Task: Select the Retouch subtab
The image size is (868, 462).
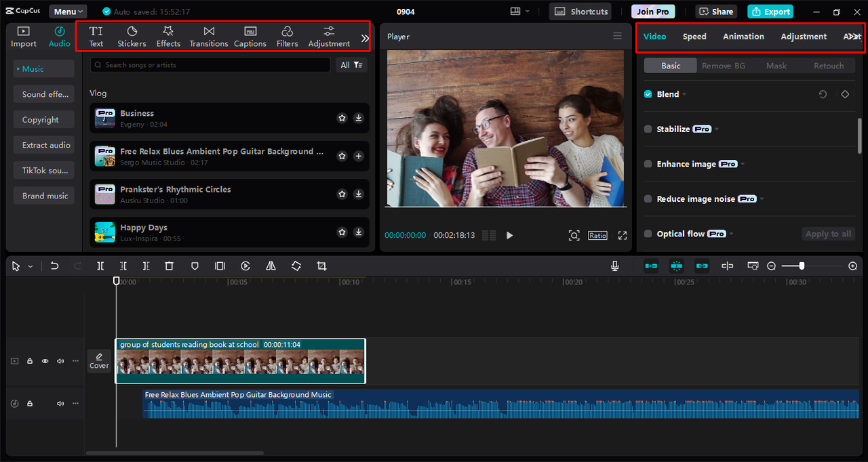Action: coord(829,66)
